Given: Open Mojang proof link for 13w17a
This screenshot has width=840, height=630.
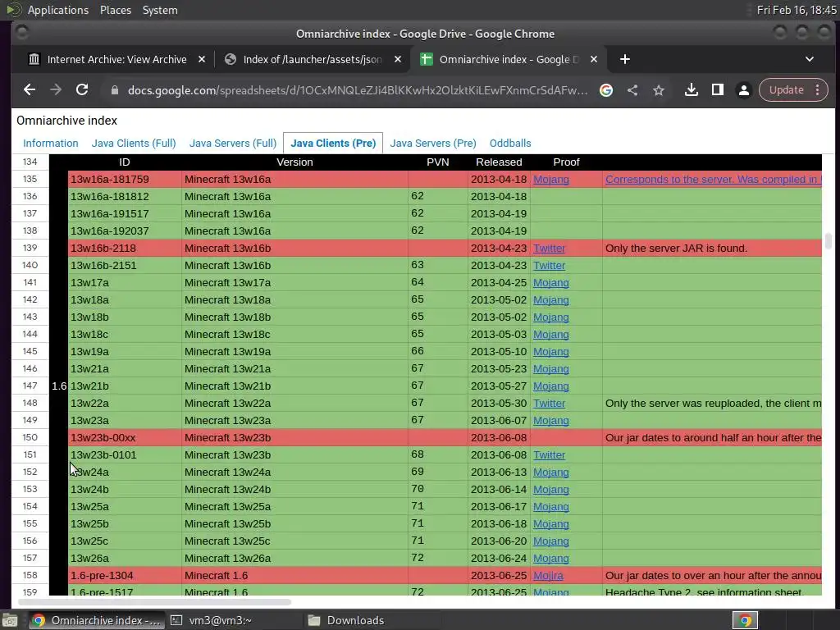Looking at the screenshot, I should [x=550, y=283].
